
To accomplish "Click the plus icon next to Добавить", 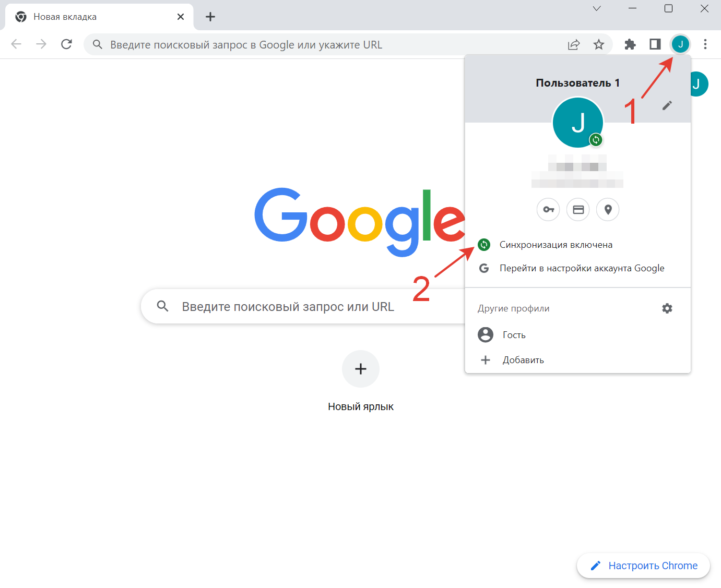I will click(486, 360).
